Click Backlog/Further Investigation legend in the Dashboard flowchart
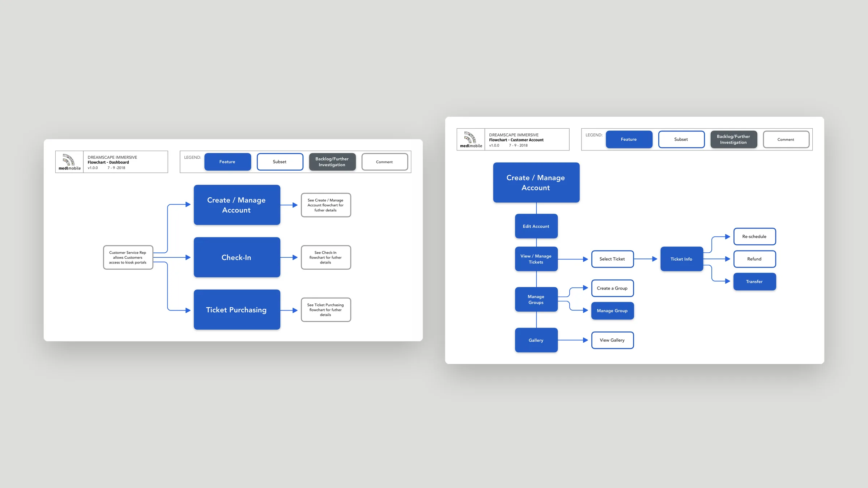Viewport: 868px width, 488px height. pos(332,162)
